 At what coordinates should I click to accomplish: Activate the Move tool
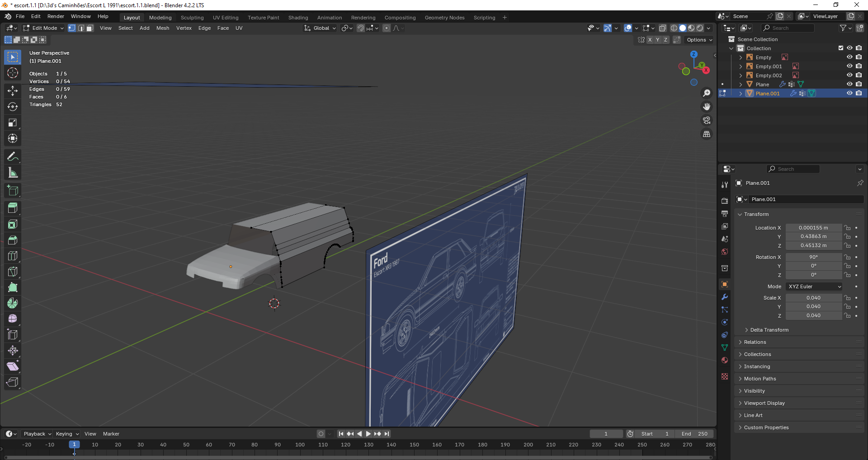point(13,91)
